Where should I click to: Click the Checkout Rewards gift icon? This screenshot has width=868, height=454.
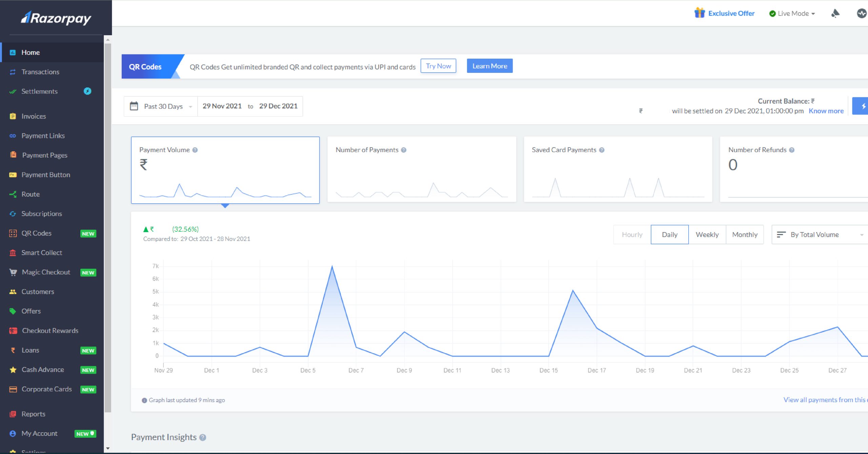click(x=13, y=331)
